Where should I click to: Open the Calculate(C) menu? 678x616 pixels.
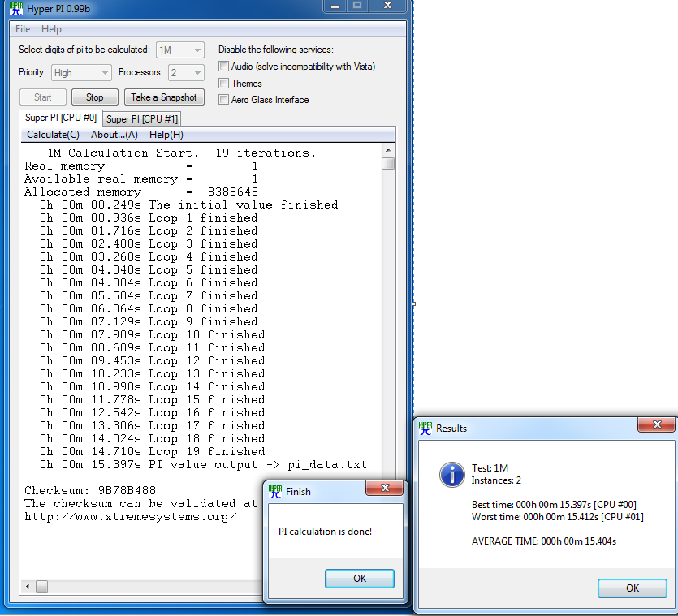click(52, 134)
